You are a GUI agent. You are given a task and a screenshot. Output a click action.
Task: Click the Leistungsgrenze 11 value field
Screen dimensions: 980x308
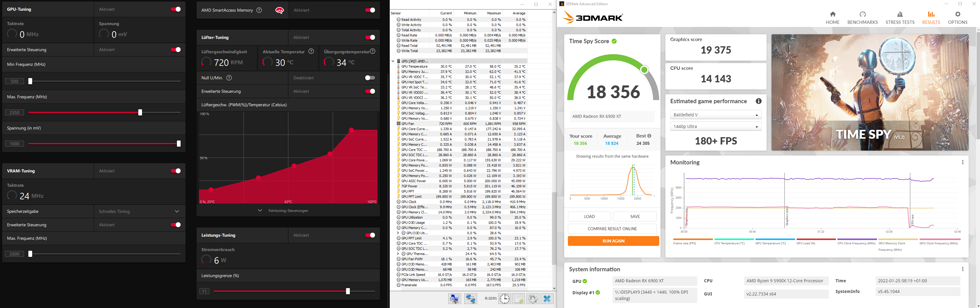[204, 291]
